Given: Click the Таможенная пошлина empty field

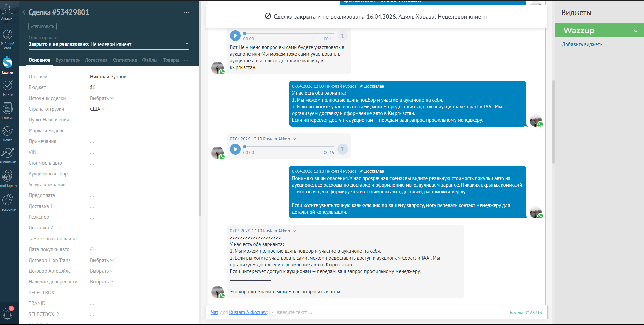Looking at the screenshot, I should point(92,239).
